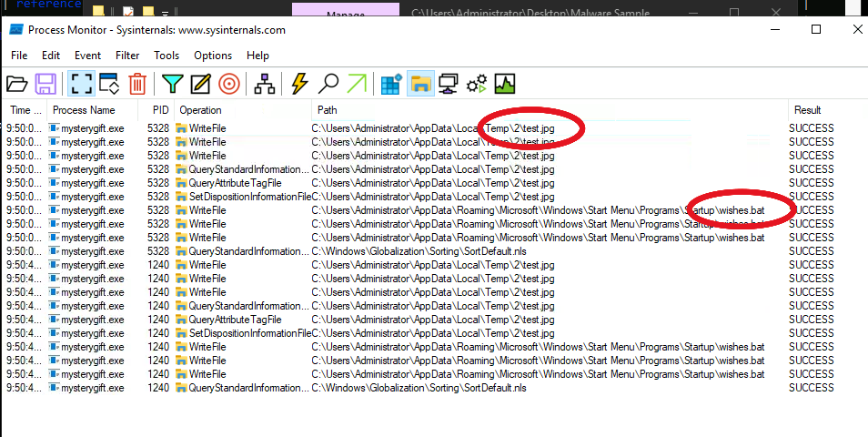Open the Options menu

tap(213, 56)
